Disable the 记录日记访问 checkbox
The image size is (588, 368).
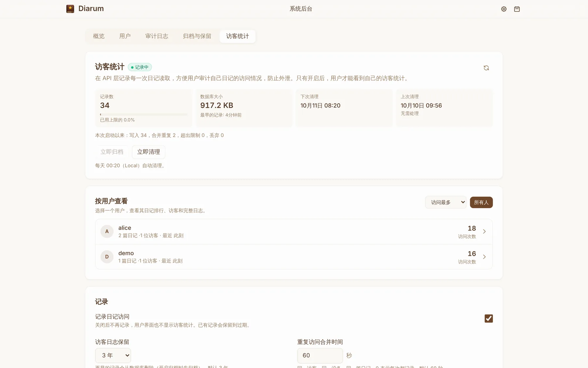pyautogui.click(x=489, y=318)
